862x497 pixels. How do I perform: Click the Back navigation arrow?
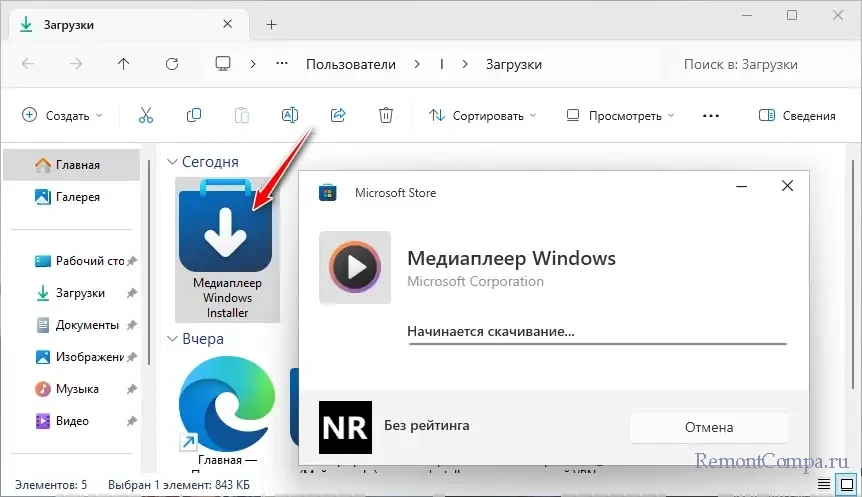28,64
